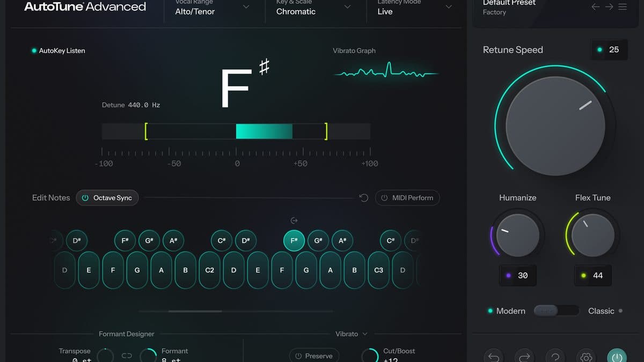The width and height of the screenshot is (644, 362).
Task: Click the reset icon beside MIDI Perform
Action: pyautogui.click(x=364, y=198)
